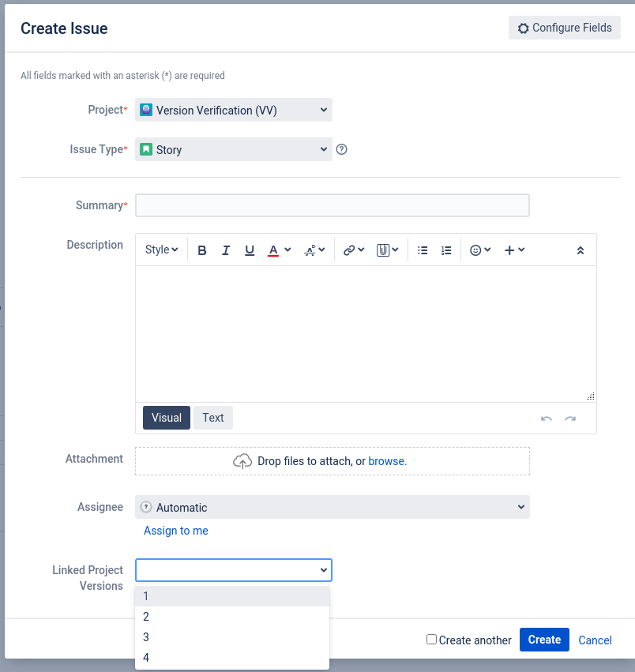
Task: Insert a bullet list
Action: (423, 250)
